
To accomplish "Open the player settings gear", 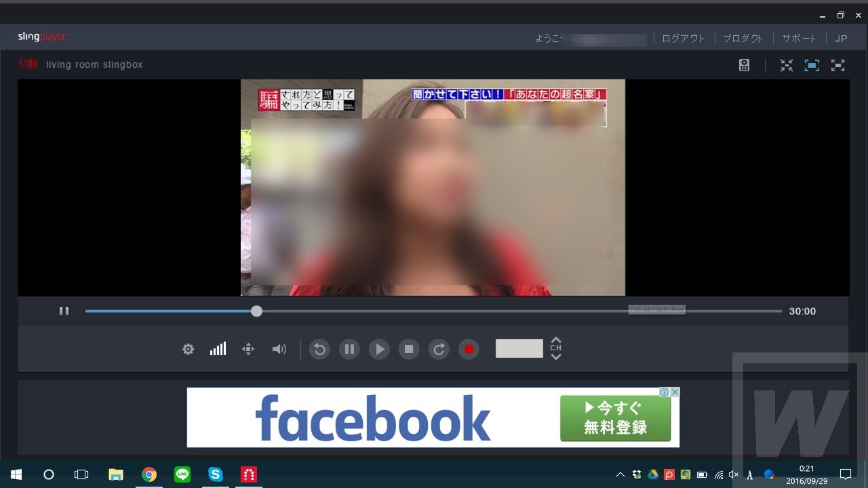I will point(189,349).
